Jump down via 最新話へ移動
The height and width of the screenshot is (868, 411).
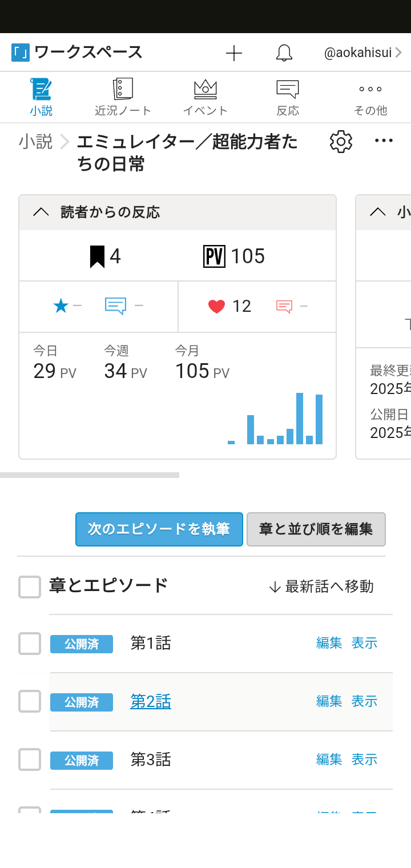click(321, 586)
